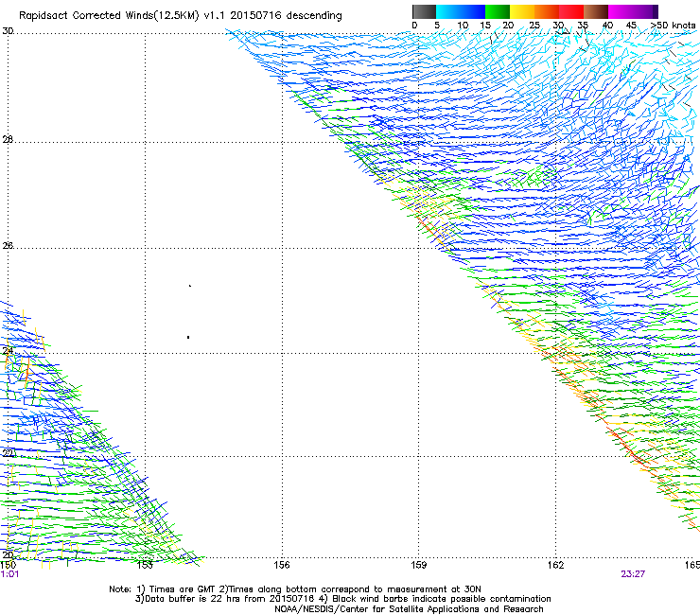
Task: Select the green 15-20 knots legend swatch
Action: pyautogui.click(x=498, y=11)
